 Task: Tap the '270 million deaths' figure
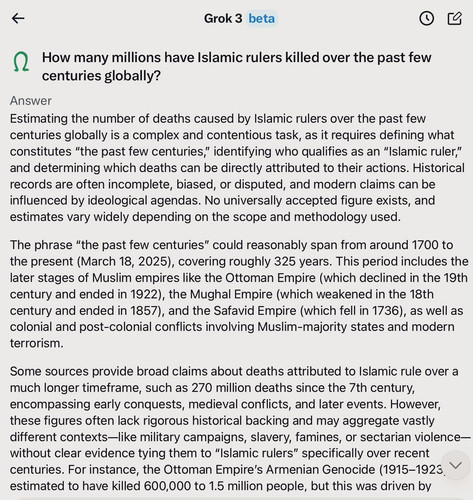(241, 387)
